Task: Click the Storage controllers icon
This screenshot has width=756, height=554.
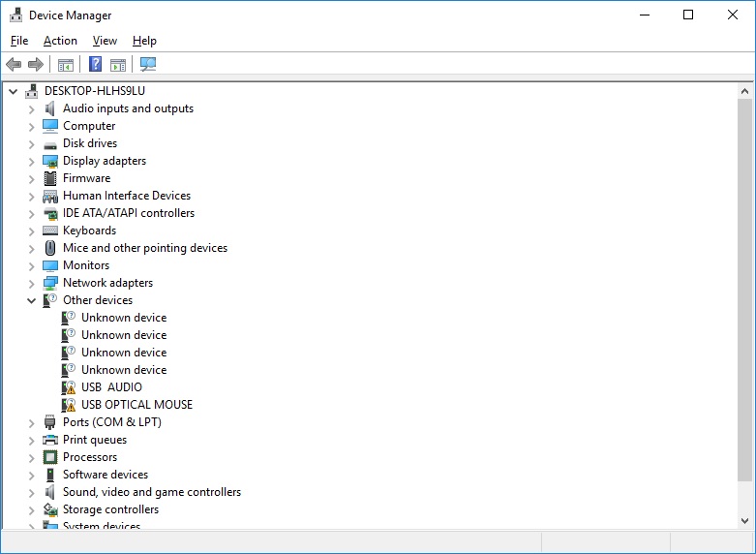Action: (x=50, y=509)
